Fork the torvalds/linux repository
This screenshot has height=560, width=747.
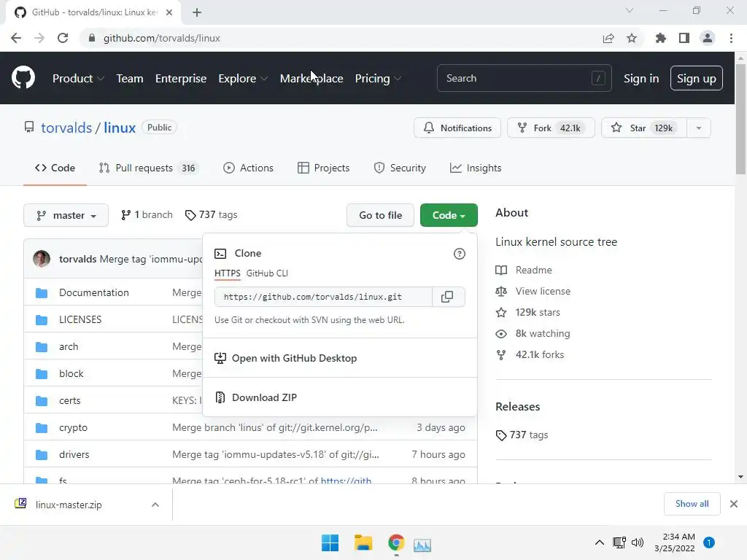click(551, 128)
